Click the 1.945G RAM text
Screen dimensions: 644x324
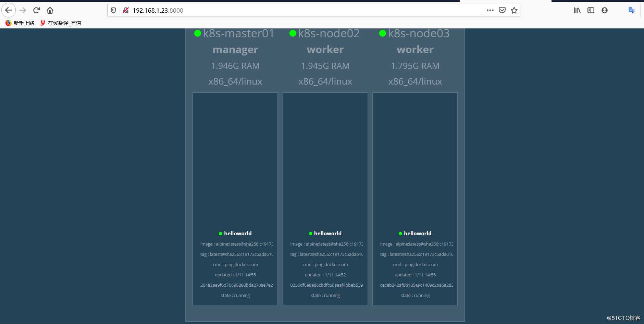pos(325,66)
